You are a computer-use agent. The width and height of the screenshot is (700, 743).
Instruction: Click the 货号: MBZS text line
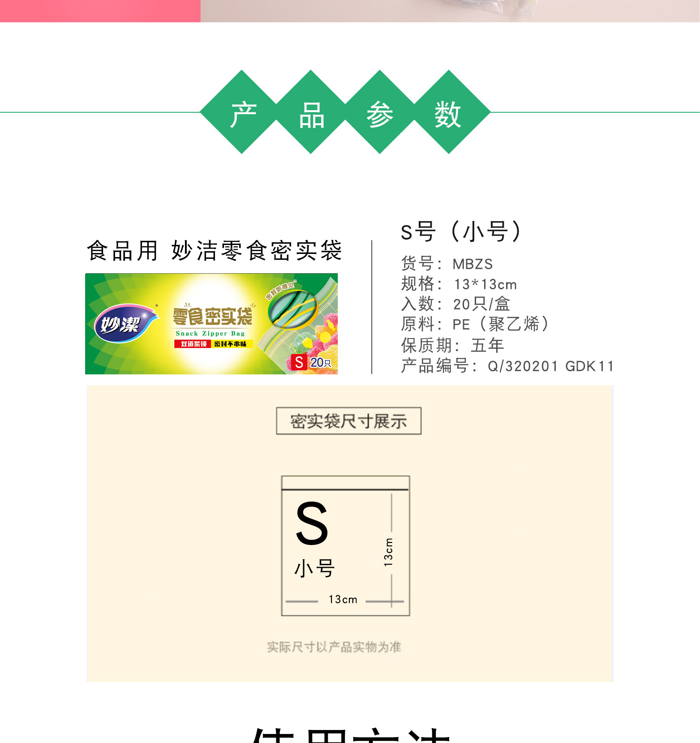[447, 264]
